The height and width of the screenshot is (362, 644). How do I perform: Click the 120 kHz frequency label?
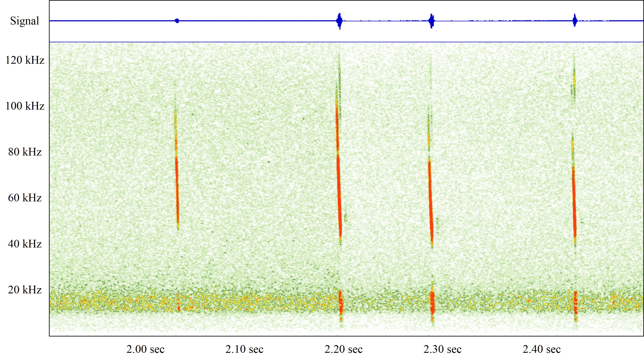click(x=25, y=60)
